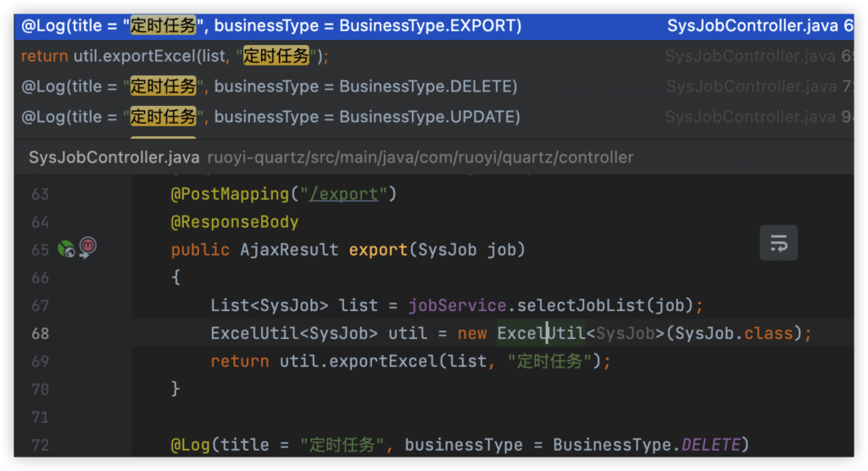Click line number 68 in gutter

pyautogui.click(x=40, y=334)
